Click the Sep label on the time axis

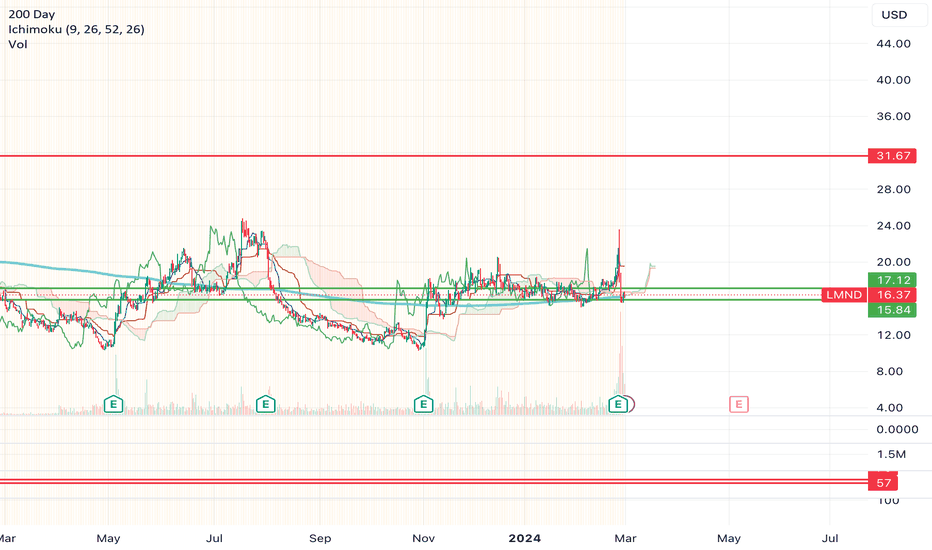[320, 538]
